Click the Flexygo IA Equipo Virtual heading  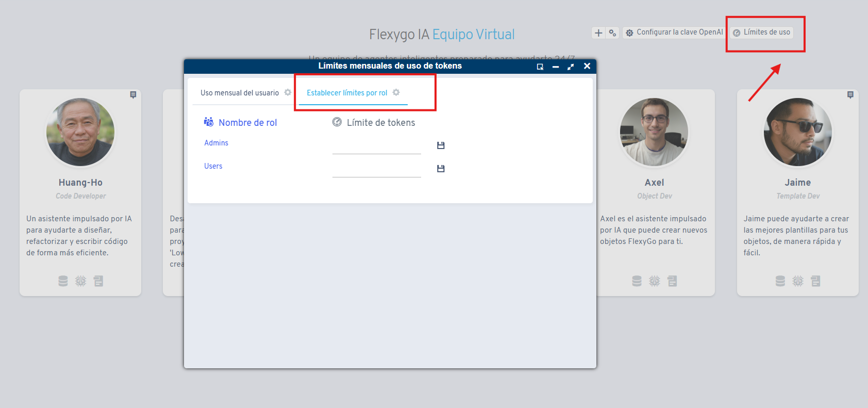click(442, 35)
